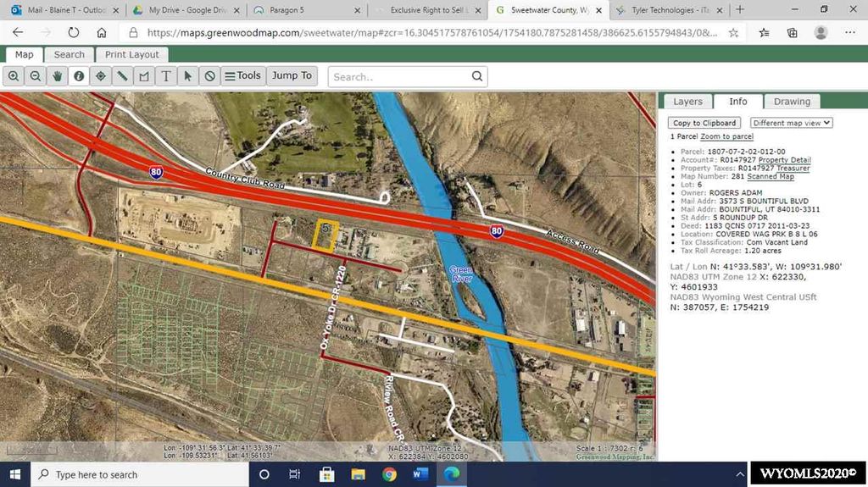The width and height of the screenshot is (868, 487).
Task: Open Cortana circle icon on taskbar
Action: point(264,474)
